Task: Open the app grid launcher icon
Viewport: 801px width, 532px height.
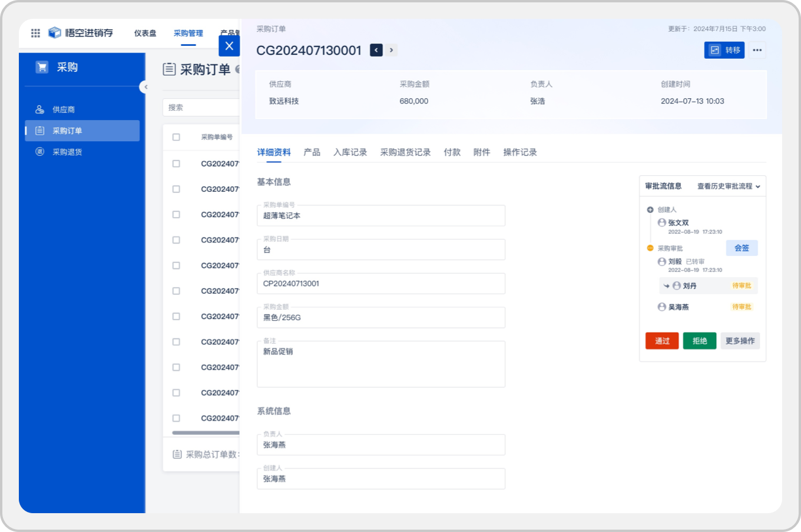Action: 35,33
